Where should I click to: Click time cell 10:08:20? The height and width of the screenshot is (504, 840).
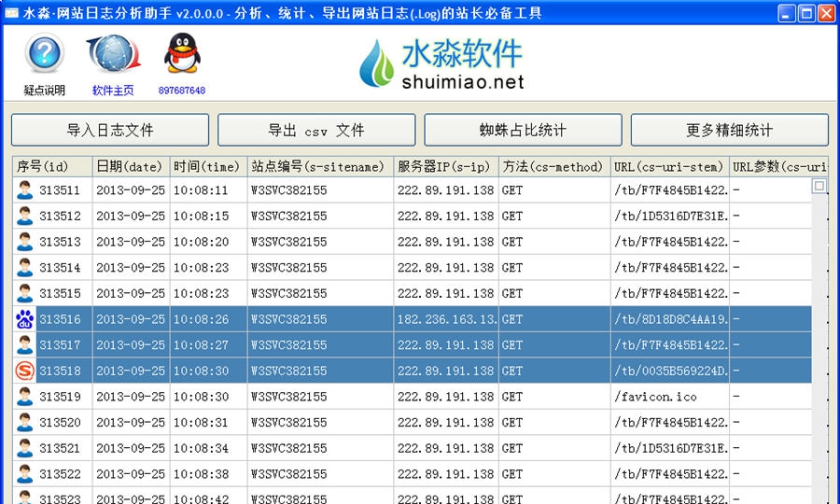[208, 242]
